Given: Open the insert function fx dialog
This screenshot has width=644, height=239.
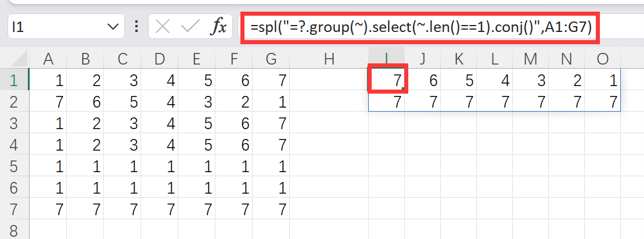Looking at the screenshot, I should [x=218, y=27].
